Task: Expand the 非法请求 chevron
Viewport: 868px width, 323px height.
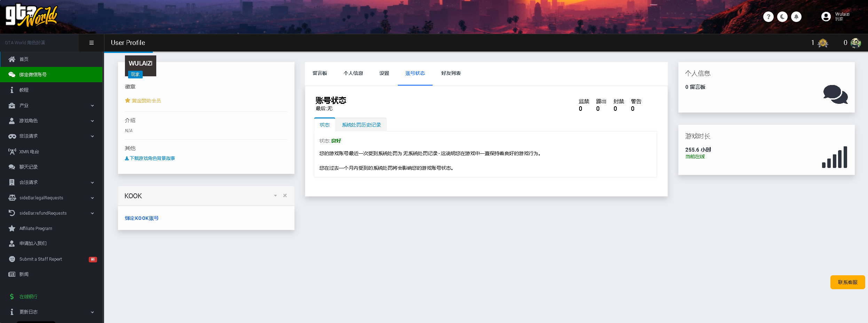Action: pyautogui.click(x=92, y=136)
